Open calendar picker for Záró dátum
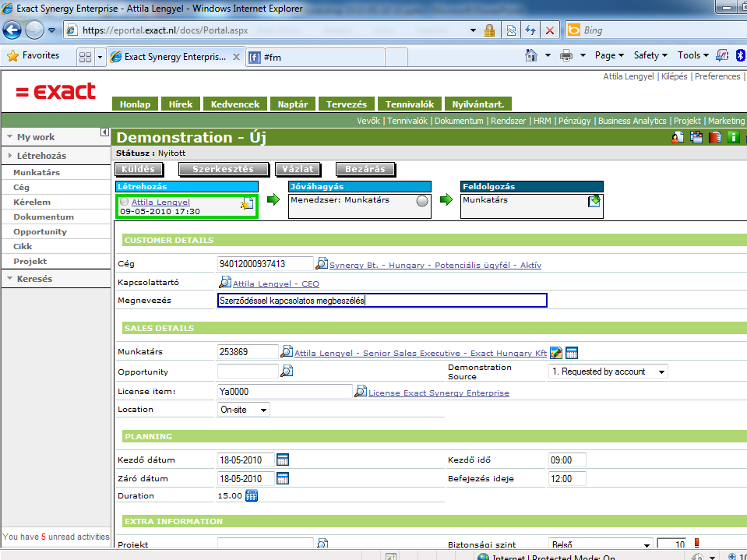 coord(283,478)
